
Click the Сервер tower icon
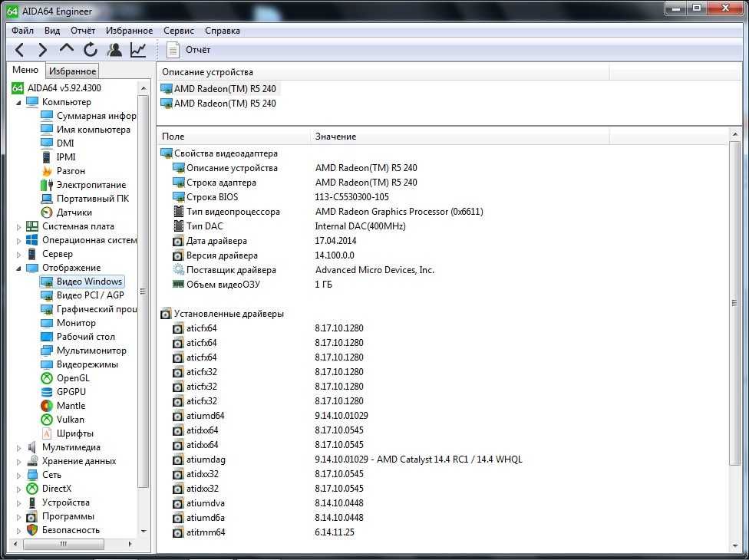(x=32, y=254)
